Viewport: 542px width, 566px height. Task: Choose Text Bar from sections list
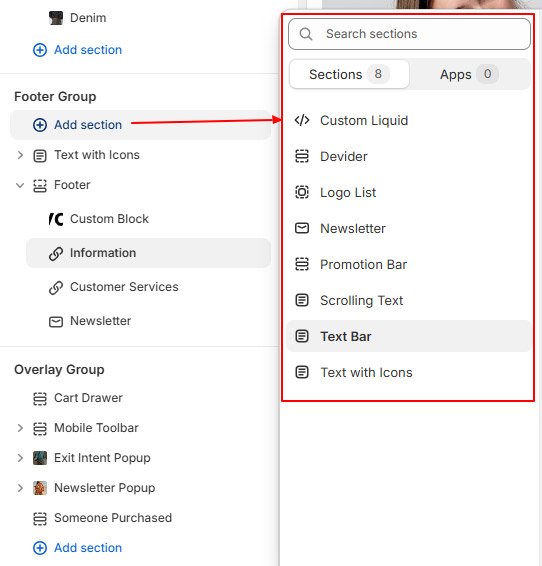409,336
